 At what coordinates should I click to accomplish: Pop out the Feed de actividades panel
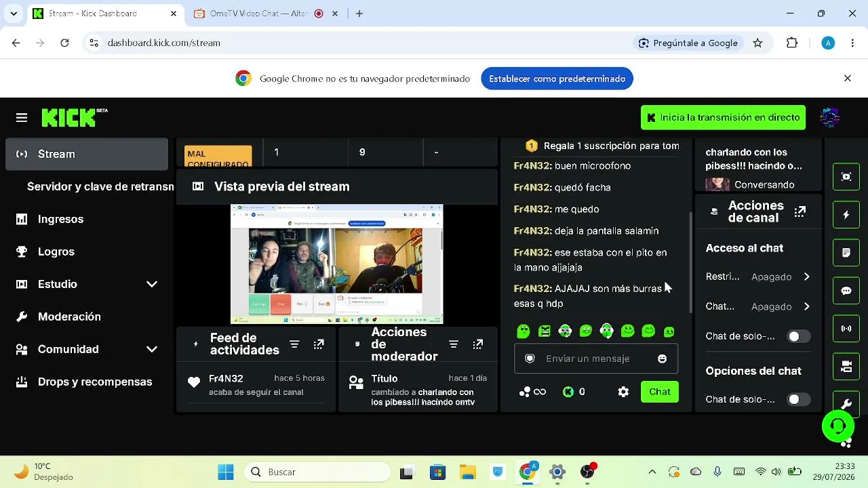319,344
